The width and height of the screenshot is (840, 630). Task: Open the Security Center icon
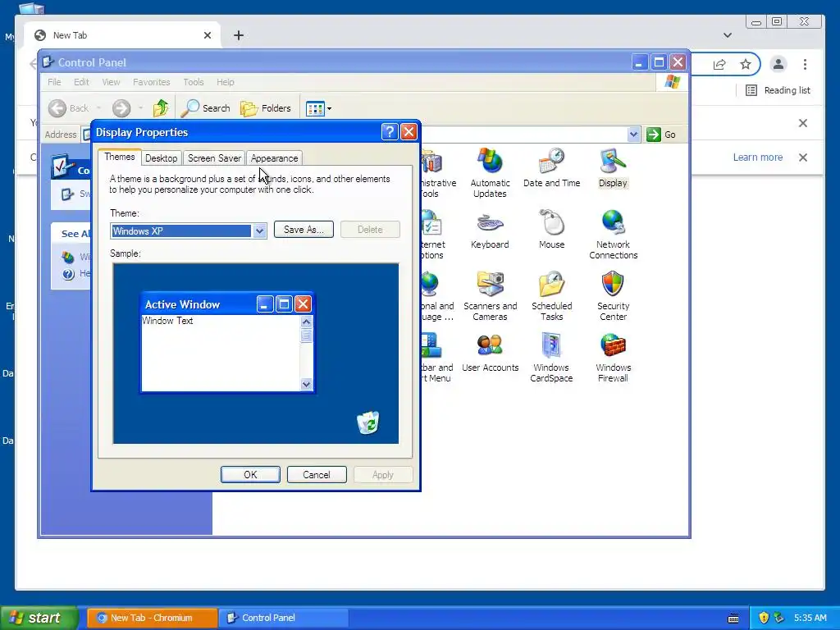pos(613,296)
